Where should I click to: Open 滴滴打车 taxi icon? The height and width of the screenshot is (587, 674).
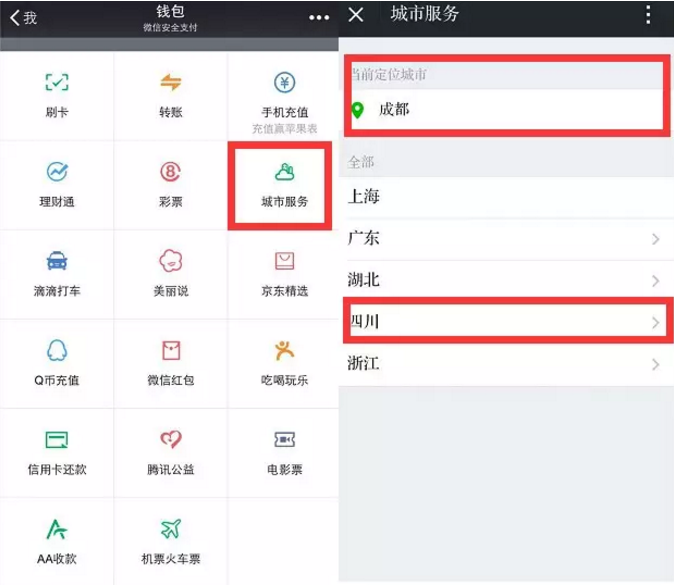[x=57, y=261]
